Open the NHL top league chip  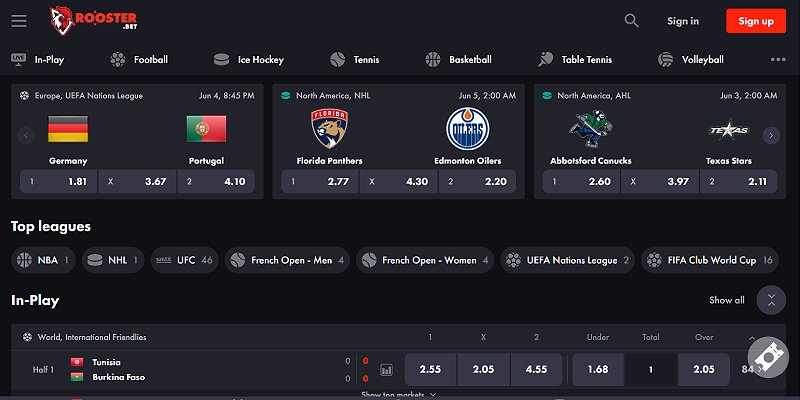click(113, 260)
